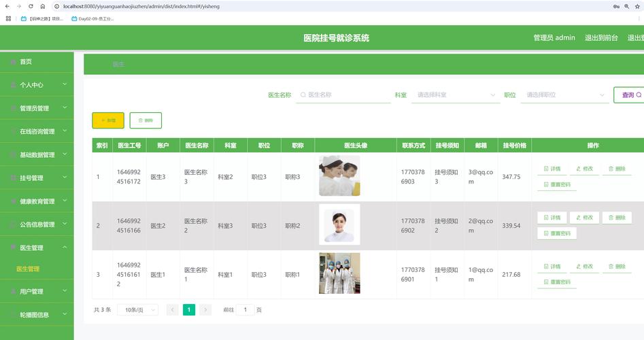Viewport: 644px width, 340px height.
Task: Click the zoom magnifier icon in address bar
Action: pyautogui.click(x=627, y=6)
